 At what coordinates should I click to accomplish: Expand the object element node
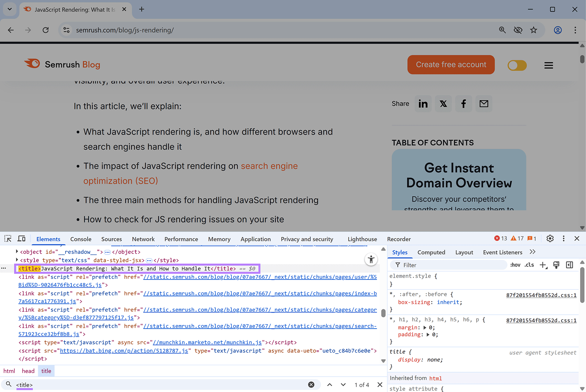coord(16,252)
